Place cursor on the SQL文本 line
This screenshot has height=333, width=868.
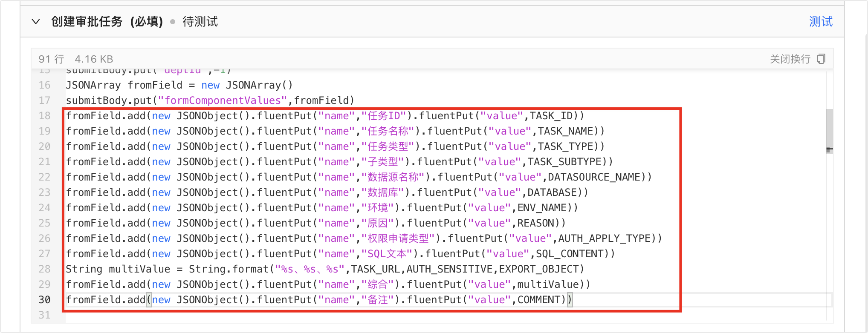coord(340,254)
